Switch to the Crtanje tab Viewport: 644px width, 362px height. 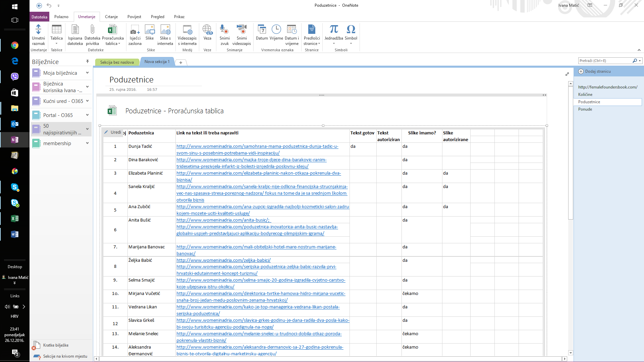point(111,17)
